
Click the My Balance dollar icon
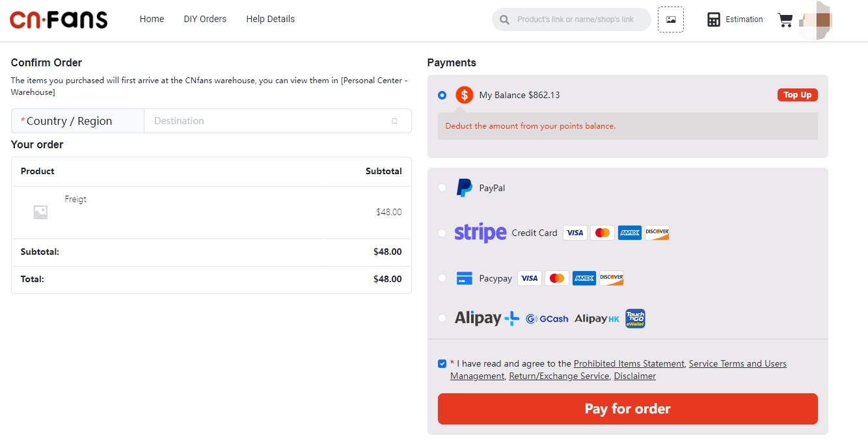coord(464,95)
